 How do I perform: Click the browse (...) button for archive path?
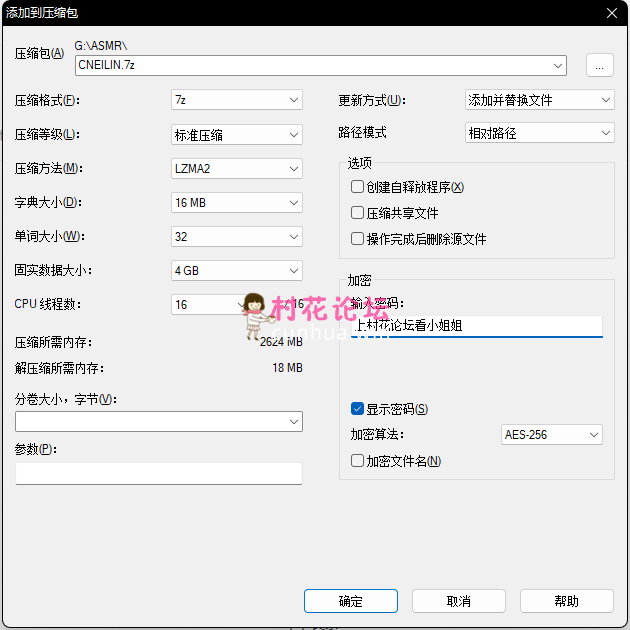point(599,65)
